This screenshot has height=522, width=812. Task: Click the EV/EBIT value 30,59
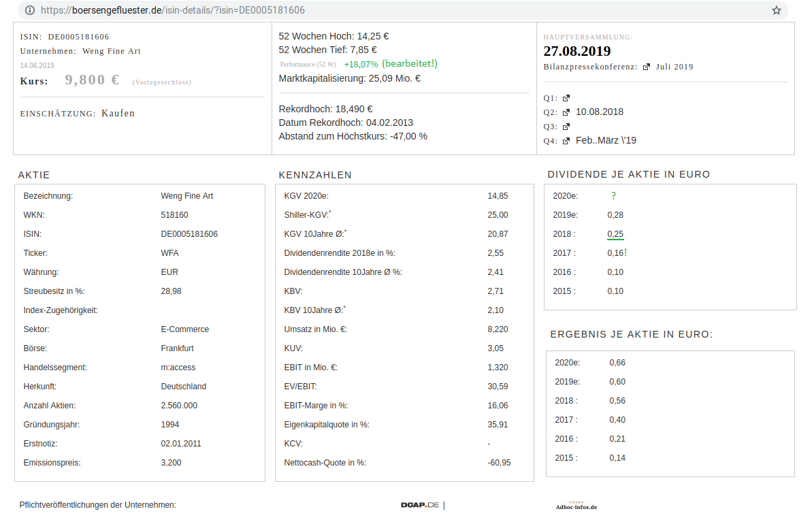pyautogui.click(x=498, y=387)
